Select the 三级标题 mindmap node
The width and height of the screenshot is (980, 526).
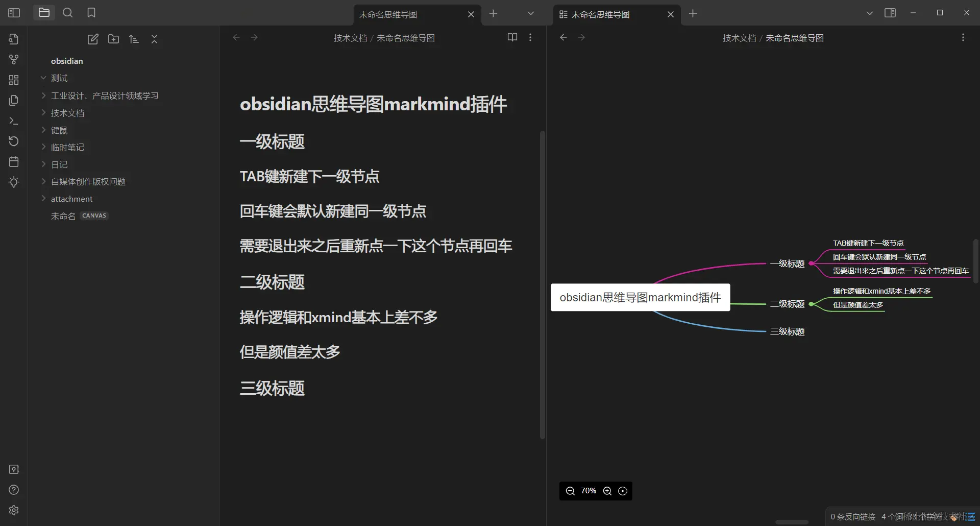click(x=787, y=331)
